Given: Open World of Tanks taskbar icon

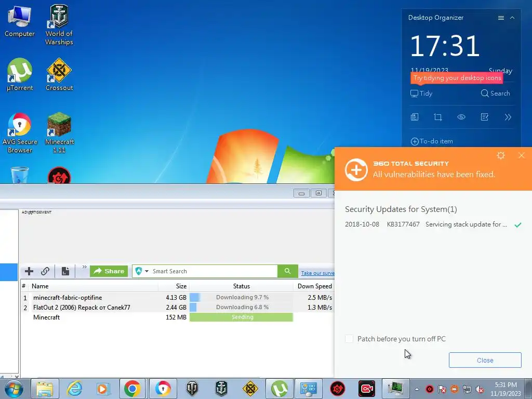Looking at the screenshot, I should [x=192, y=389].
